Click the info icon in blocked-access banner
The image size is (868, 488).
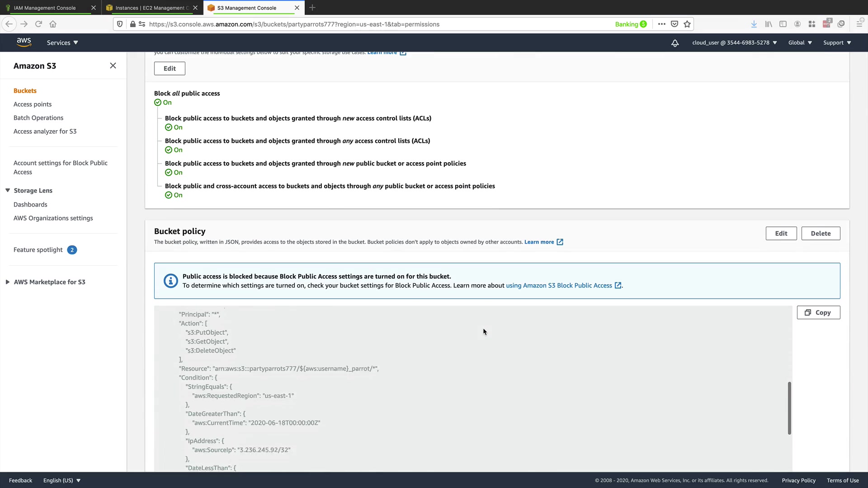(x=170, y=281)
